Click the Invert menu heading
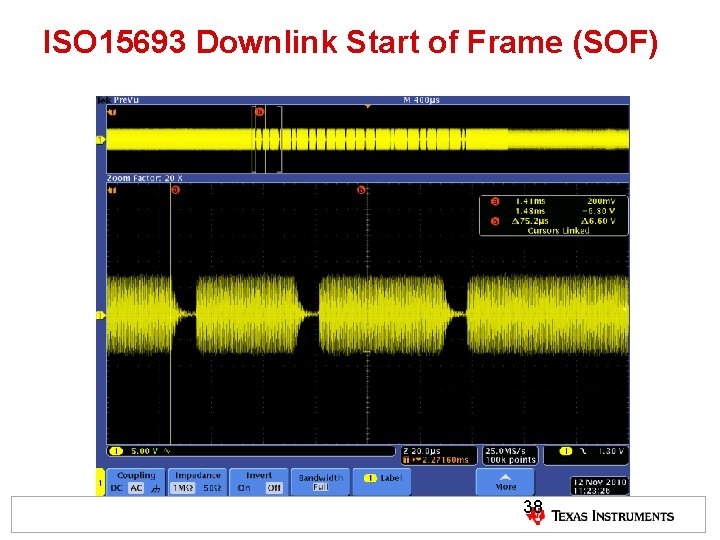The image size is (720, 540). [259, 475]
